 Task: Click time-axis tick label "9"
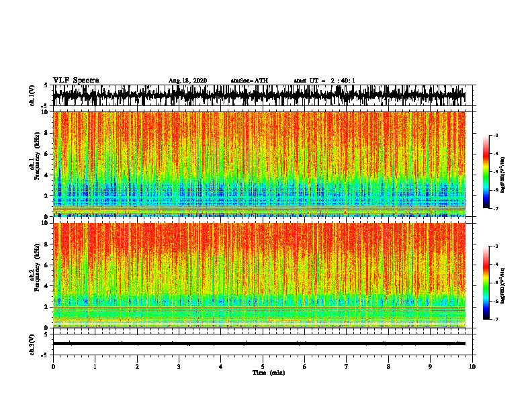coord(430,367)
